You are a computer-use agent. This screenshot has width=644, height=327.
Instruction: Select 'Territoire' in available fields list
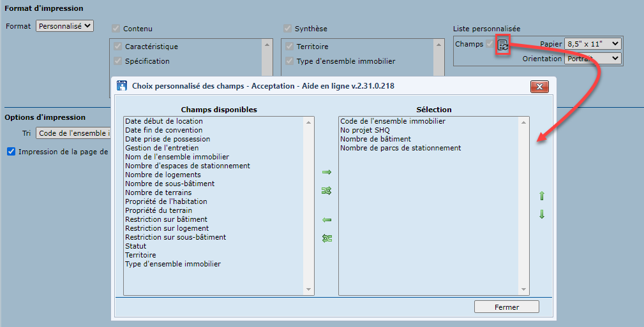(140, 255)
